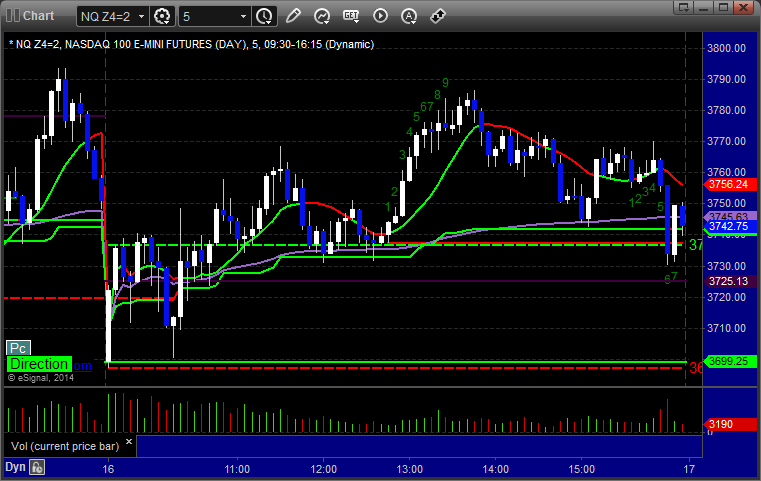The width and height of the screenshot is (761, 481).
Task: Maximize the Chart window
Action: [724, 8]
